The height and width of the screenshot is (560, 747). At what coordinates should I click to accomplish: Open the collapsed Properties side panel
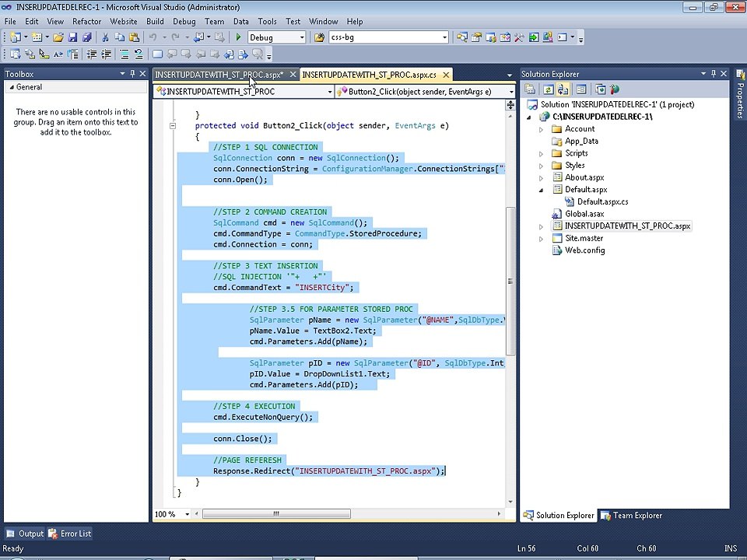point(740,94)
